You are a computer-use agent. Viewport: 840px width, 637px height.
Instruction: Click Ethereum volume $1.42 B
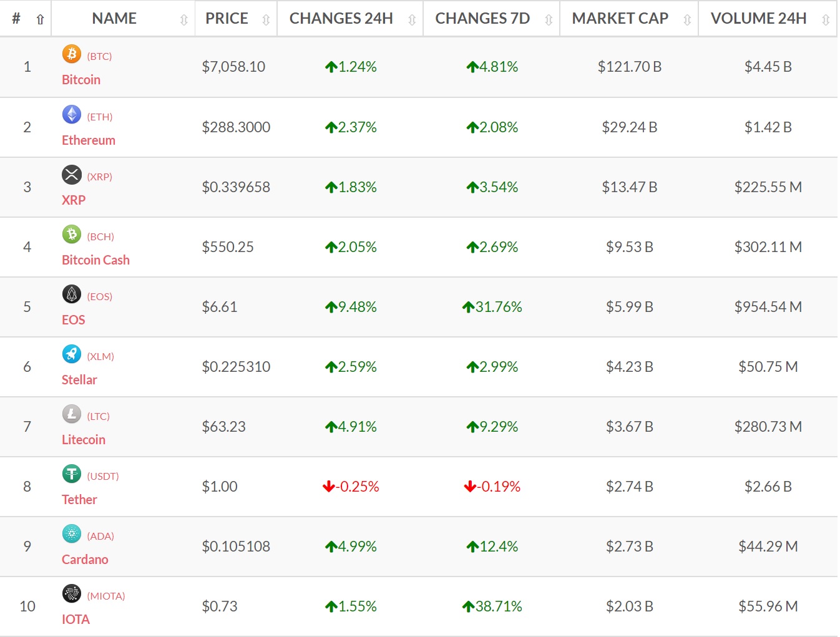click(x=768, y=127)
